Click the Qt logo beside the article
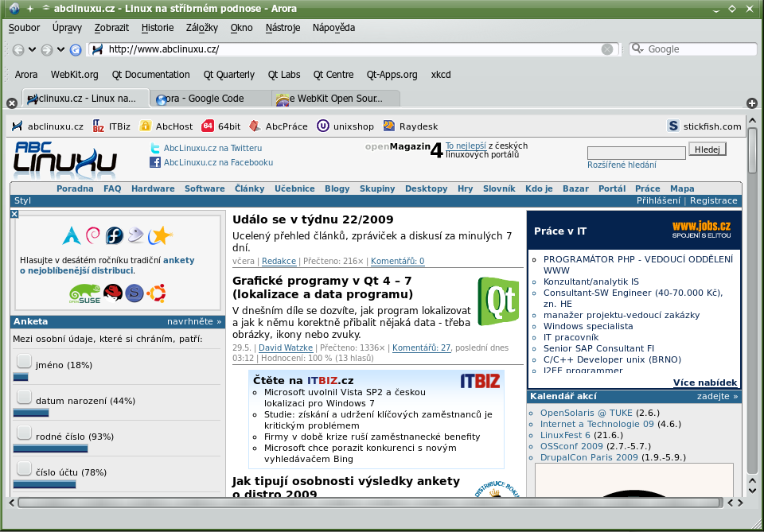764x532 pixels. (498, 301)
